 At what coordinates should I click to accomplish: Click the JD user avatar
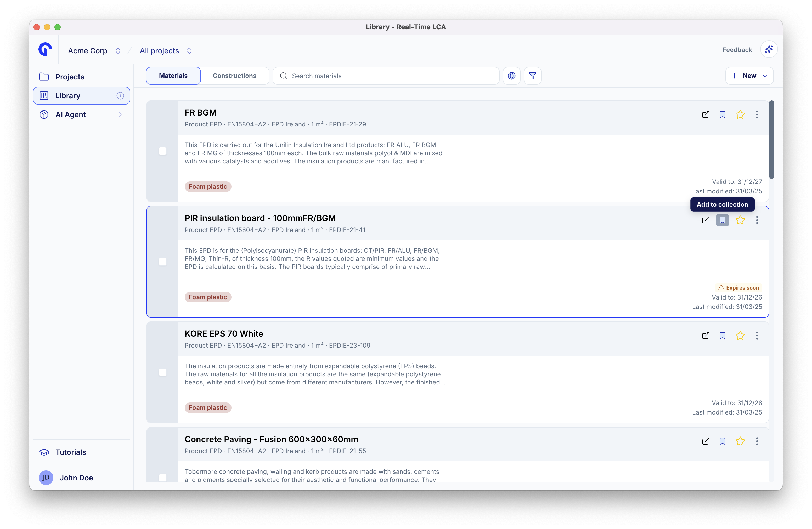coord(46,478)
